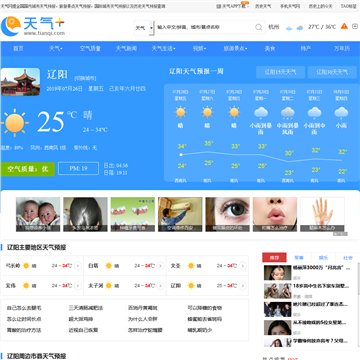Viewport: 360px width, 360px height.
Task: Open 特产 in navigation bar
Action: coord(306,49)
